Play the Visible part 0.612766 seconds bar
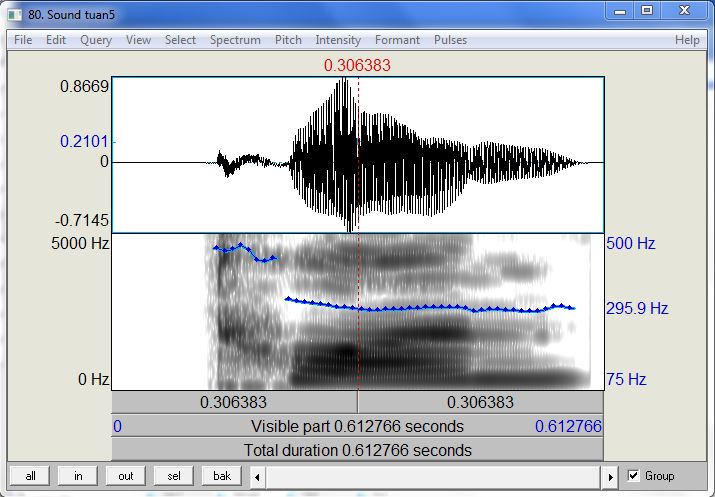715x497 pixels. [358, 426]
